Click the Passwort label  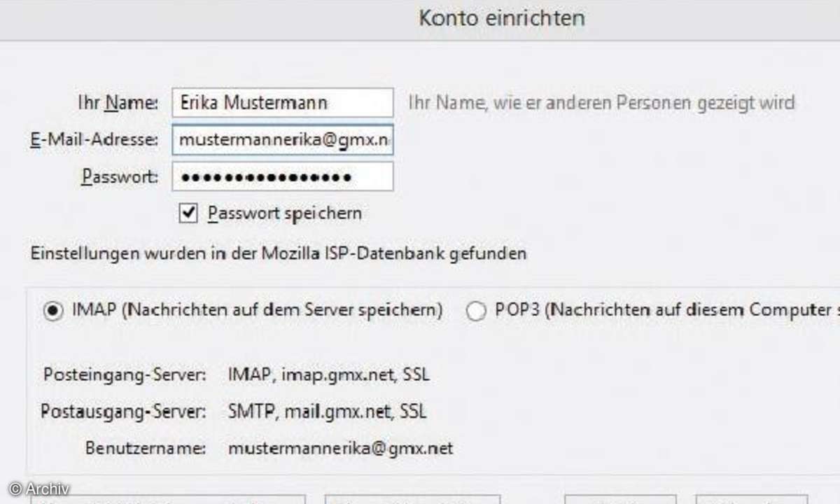tap(120, 176)
